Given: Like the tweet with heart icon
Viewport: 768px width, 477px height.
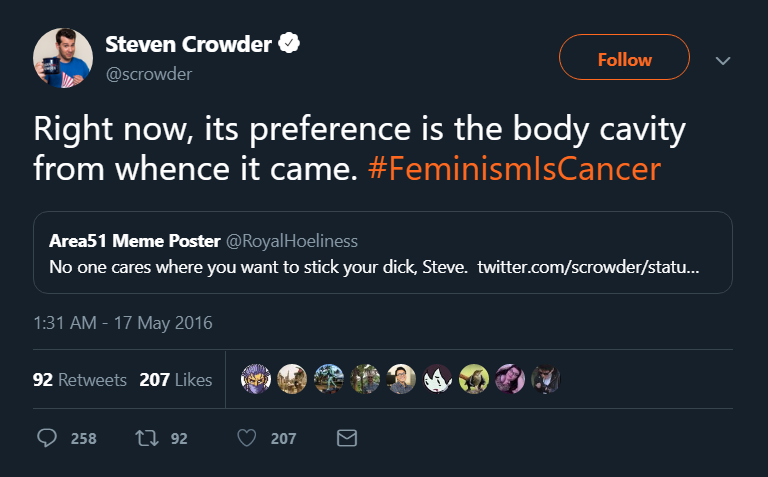Looking at the screenshot, I should pos(247,438).
